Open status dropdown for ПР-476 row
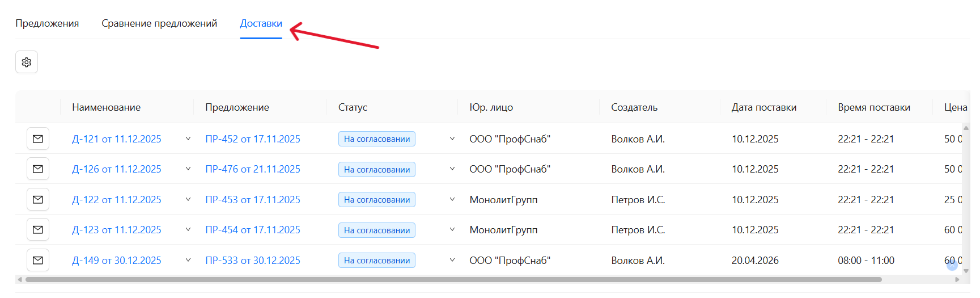 tap(452, 169)
